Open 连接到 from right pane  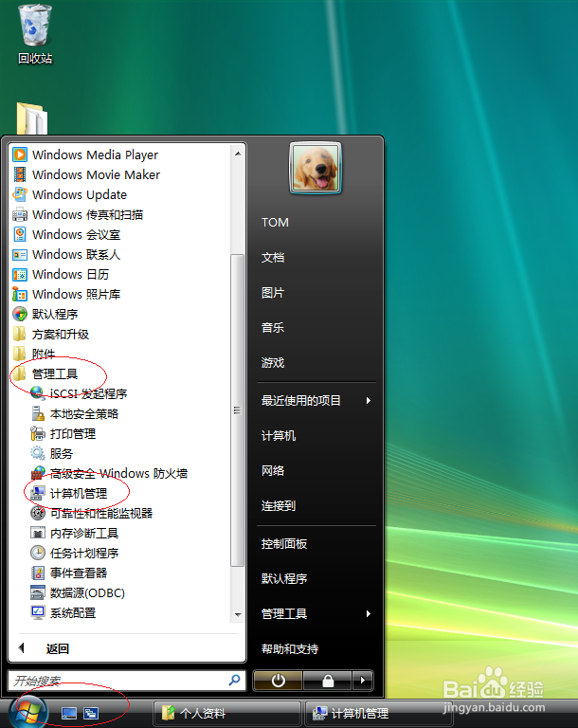(279, 505)
